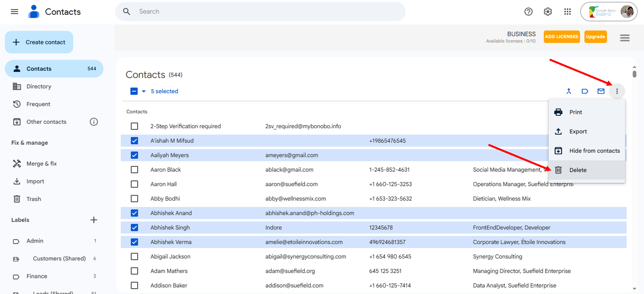Open the three-dot more actions menu
The height and width of the screenshot is (294, 644).
click(617, 91)
